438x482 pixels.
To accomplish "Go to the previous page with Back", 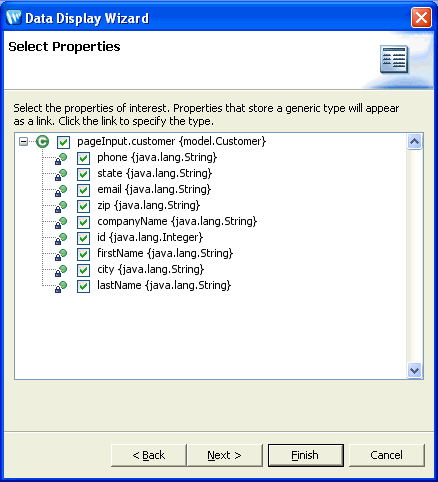I will tap(149, 455).
